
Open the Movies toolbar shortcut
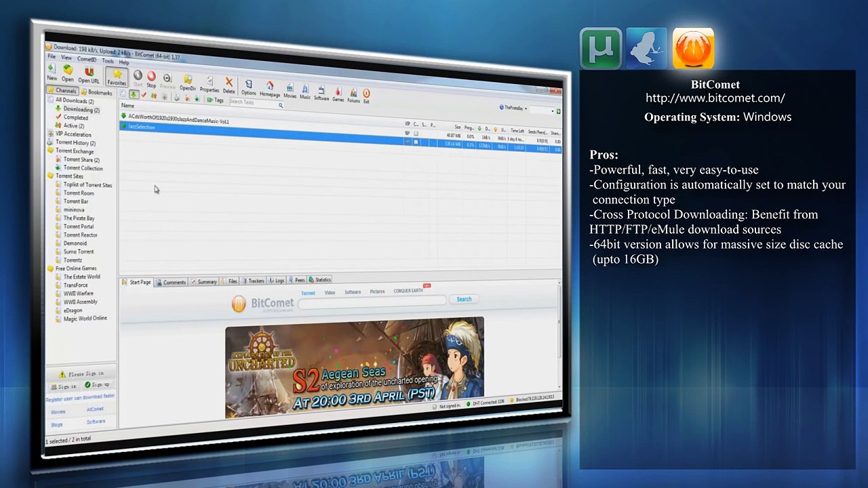coord(290,89)
